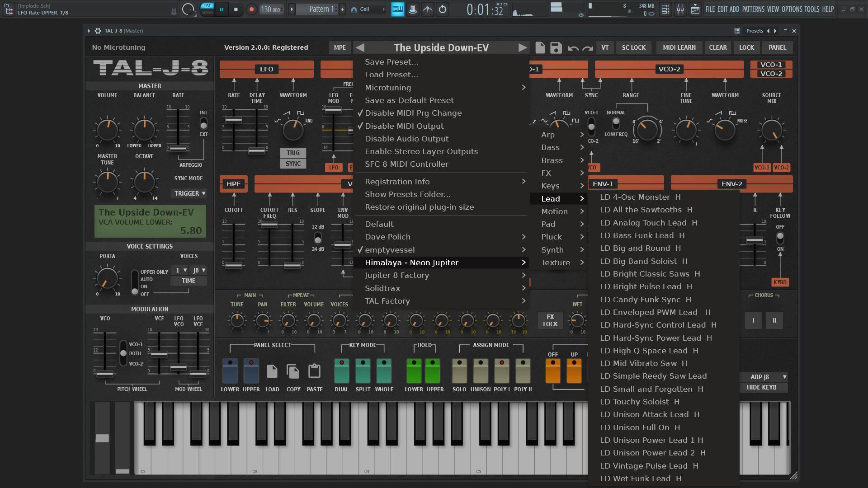Click the PORTA knob
Image resolution: width=868 pixels, height=488 pixels.
(x=107, y=278)
